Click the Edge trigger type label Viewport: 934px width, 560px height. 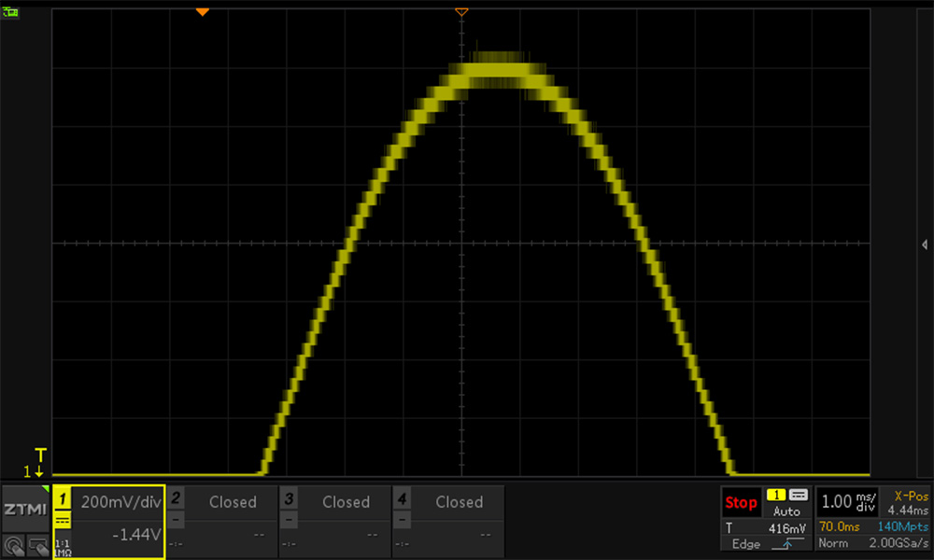(745, 544)
